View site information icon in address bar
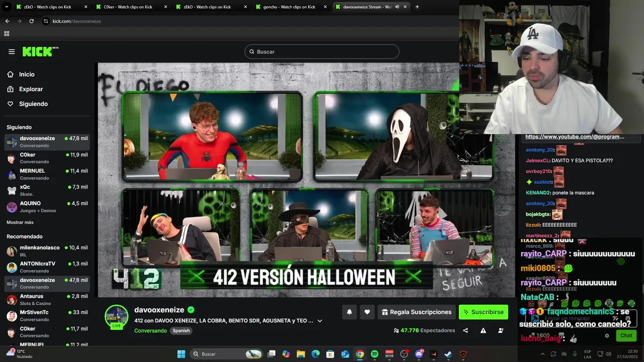The image size is (644, 362). coord(46,21)
